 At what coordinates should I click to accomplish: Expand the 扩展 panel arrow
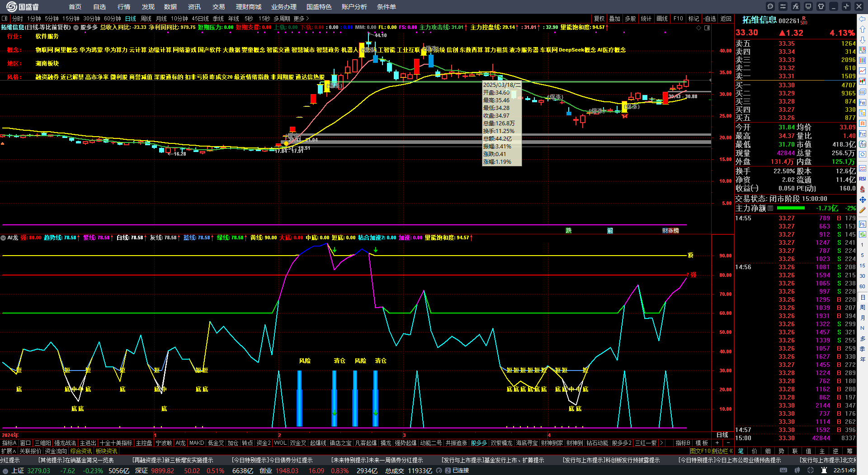(9, 451)
